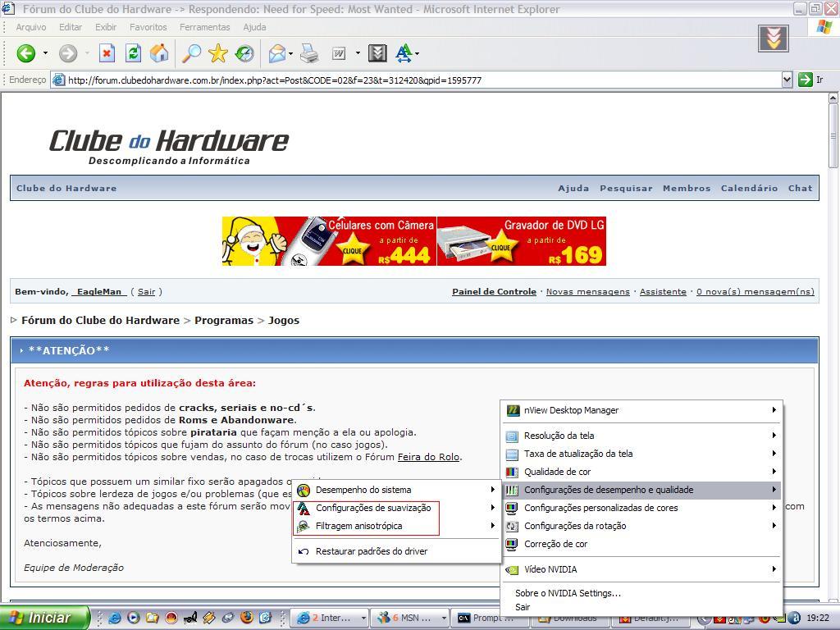Select Sobre o NVIDIA Settings menu entry
Image resolution: width=840 pixels, height=630 pixels.
[x=568, y=593]
